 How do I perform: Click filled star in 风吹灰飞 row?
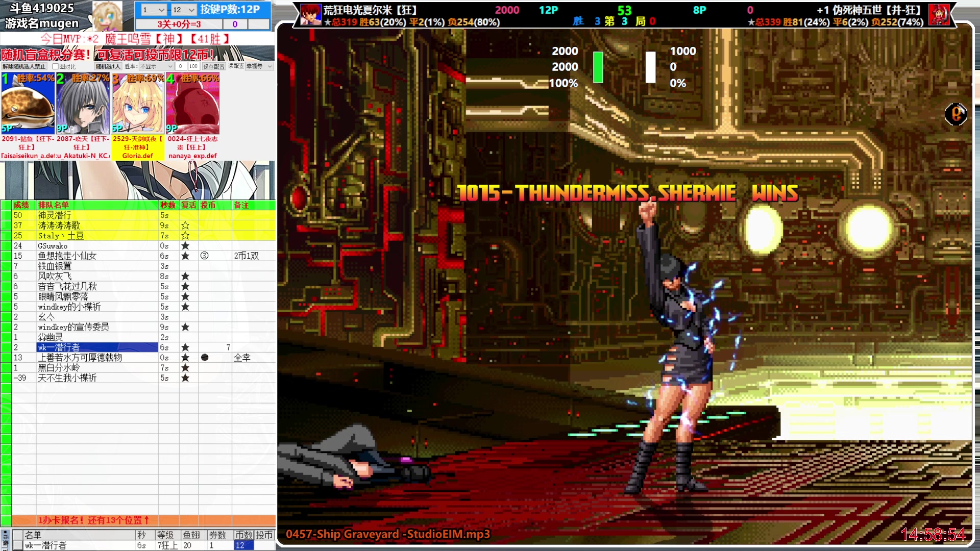185,277
